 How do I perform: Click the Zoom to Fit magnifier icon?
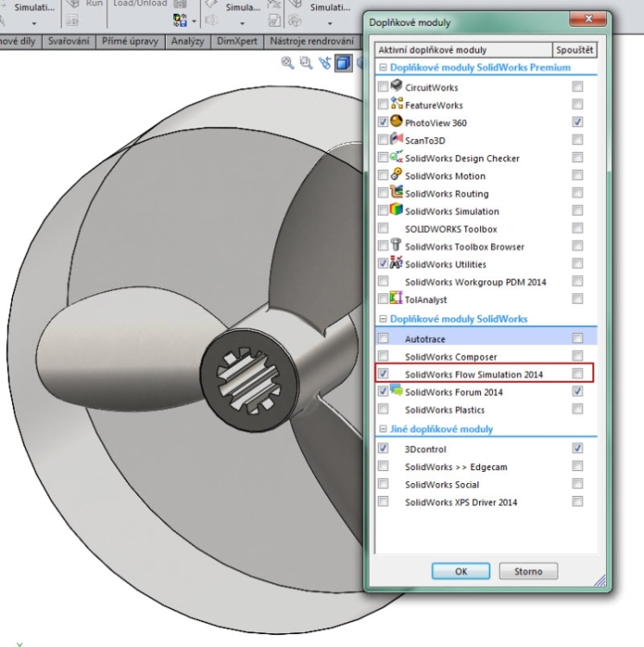[287, 63]
